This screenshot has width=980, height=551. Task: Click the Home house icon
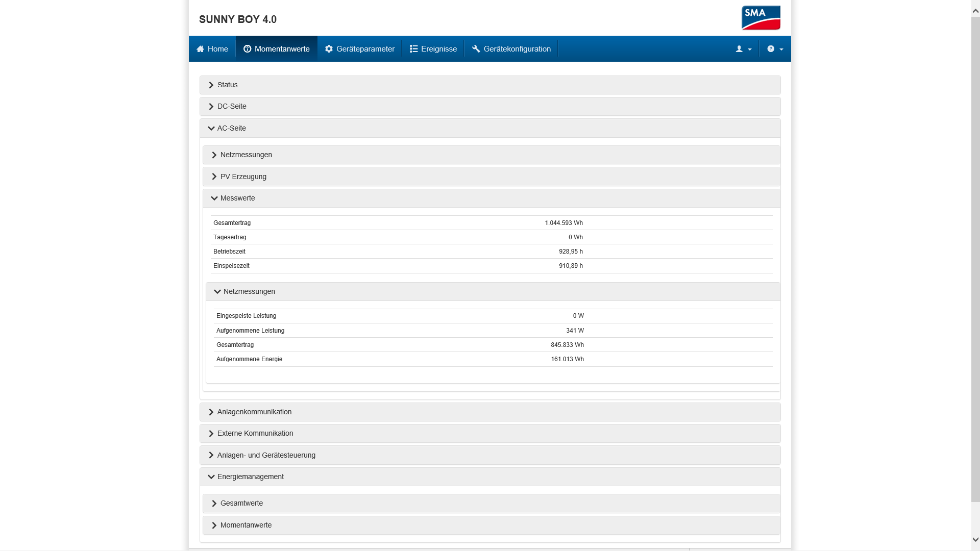tap(201, 49)
